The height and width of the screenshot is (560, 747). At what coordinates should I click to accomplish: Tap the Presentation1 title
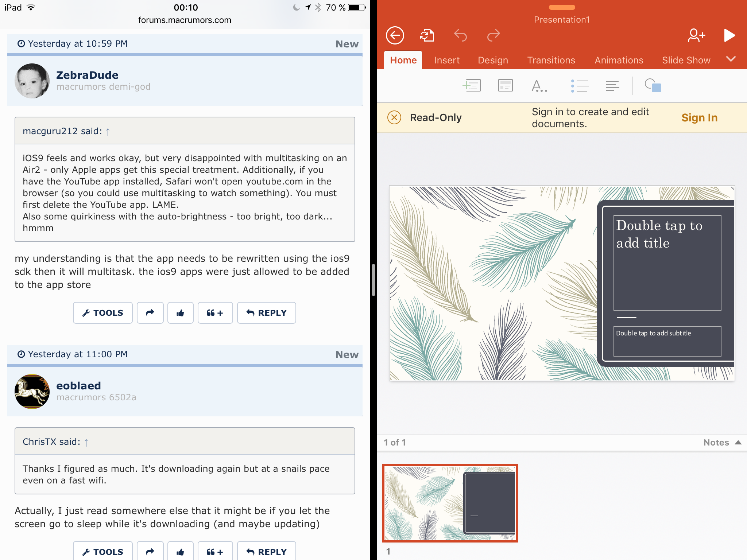562,20
